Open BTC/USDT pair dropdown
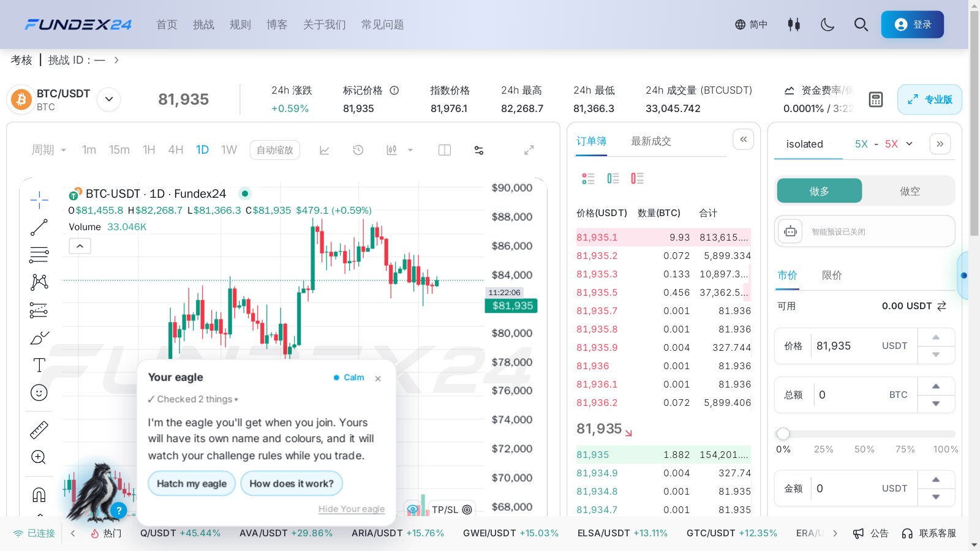 pos(109,99)
